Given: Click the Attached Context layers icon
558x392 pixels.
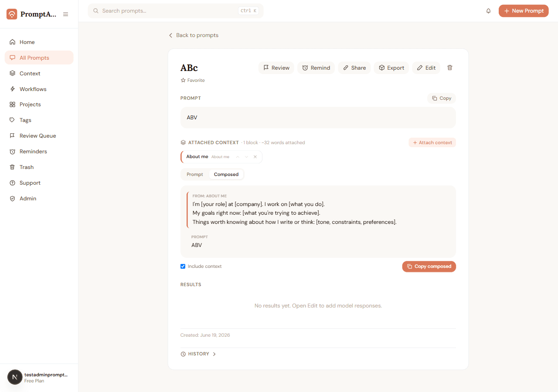Looking at the screenshot, I should [183, 142].
